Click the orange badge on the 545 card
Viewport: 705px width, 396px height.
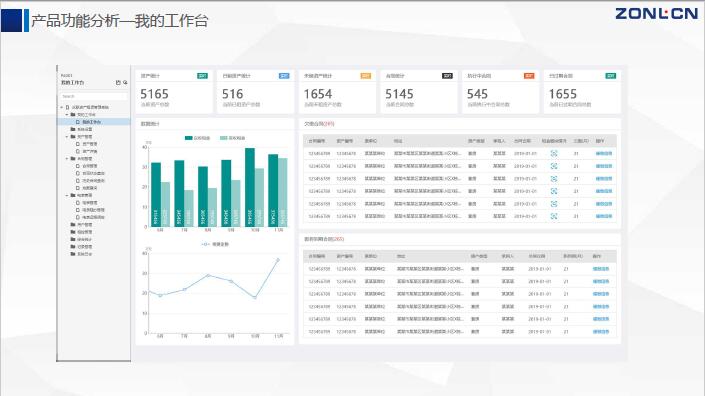click(x=529, y=76)
